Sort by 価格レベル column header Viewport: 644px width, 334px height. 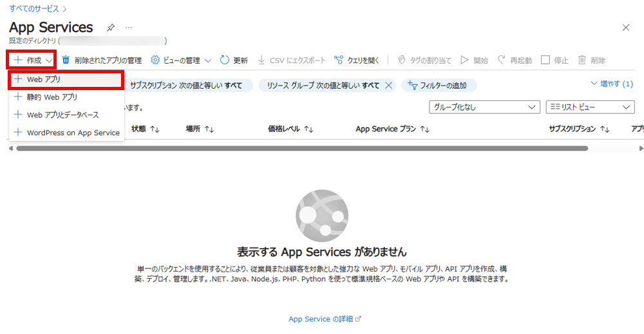click(290, 129)
